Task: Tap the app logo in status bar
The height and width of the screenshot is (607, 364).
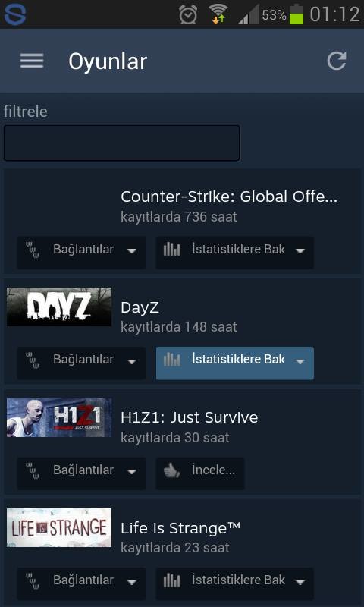Action: pos(14,14)
